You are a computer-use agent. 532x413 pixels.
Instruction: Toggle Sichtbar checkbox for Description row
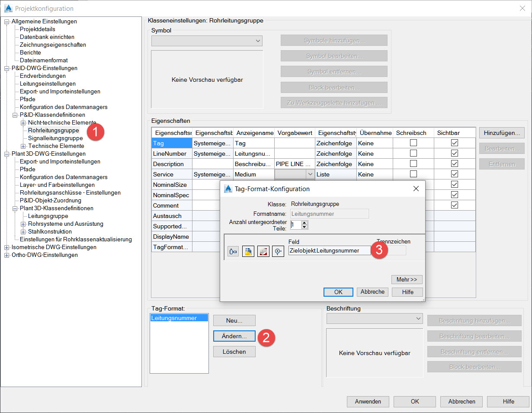454,164
